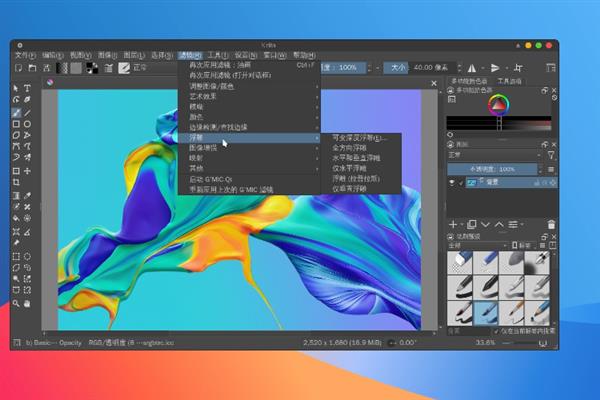Viewport: 600px width, 400px height.
Task: Open the brush preset chooser icon
Action: [x=124, y=68]
